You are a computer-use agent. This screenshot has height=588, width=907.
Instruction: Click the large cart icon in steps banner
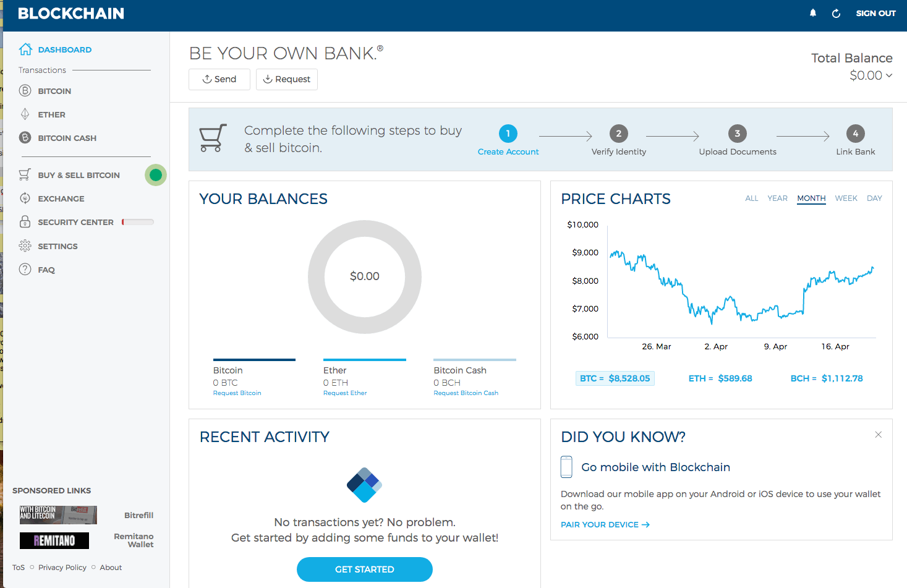click(213, 138)
